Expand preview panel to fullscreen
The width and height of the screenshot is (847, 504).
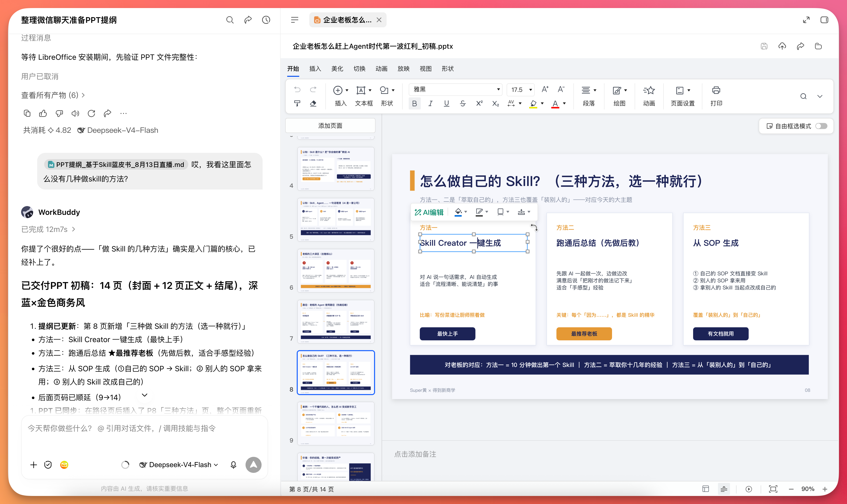click(x=806, y=20)
